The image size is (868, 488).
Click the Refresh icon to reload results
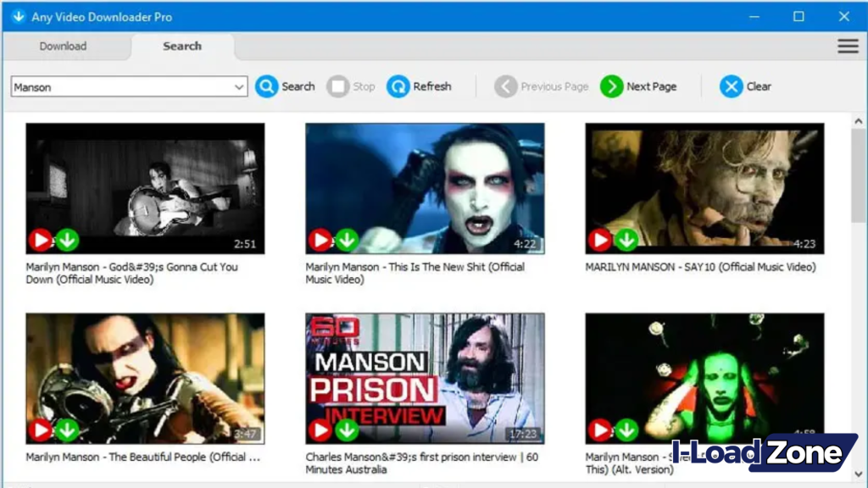click(x=398, y=86)
